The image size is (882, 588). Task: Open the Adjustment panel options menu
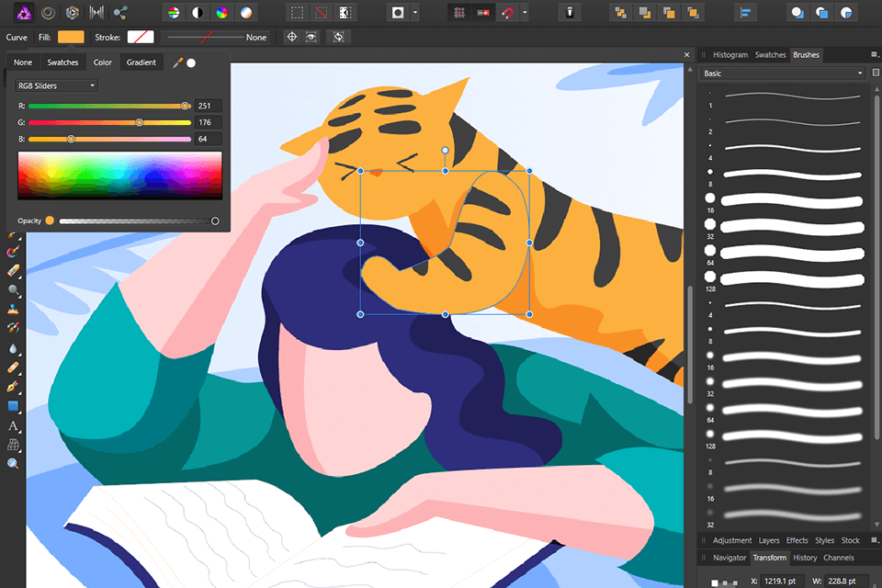(x=874, y=540)
